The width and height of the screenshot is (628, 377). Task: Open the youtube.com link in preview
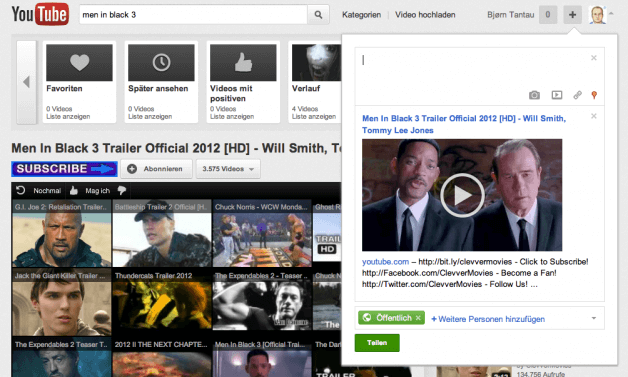(x=385, y=262)
